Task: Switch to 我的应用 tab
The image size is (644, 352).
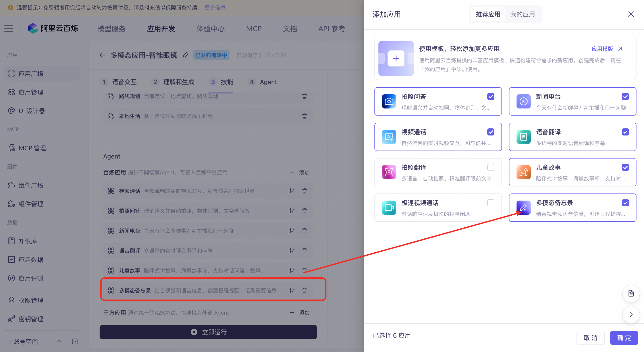Action: pyautogui.click(x=522, y=14)
